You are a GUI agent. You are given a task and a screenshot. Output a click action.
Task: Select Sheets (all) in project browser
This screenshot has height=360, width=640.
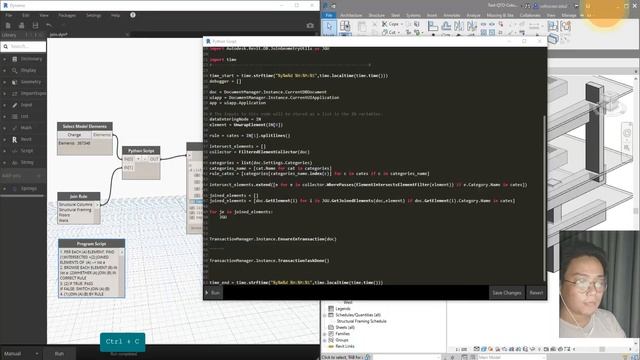coord(345,327)
